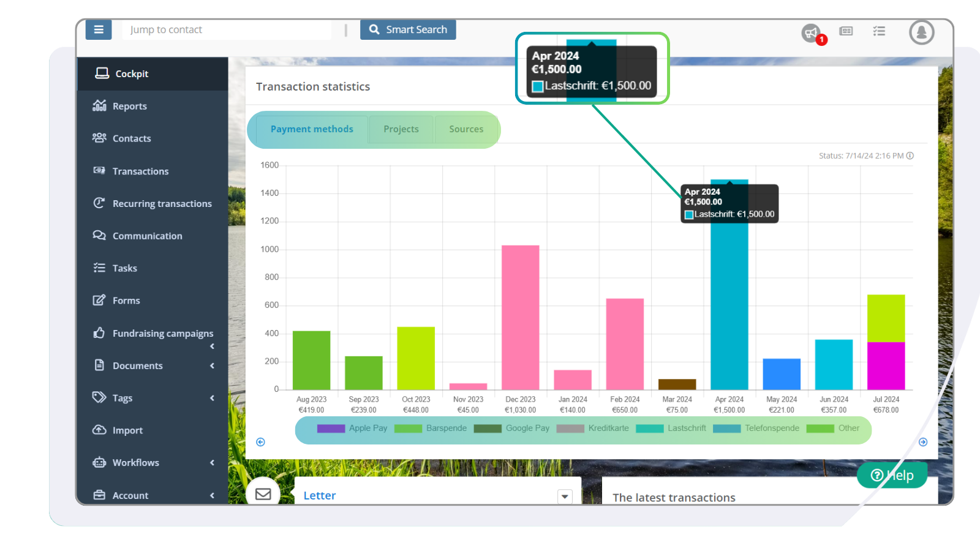Open the megaphone notifications icon

tap(810, 33)
